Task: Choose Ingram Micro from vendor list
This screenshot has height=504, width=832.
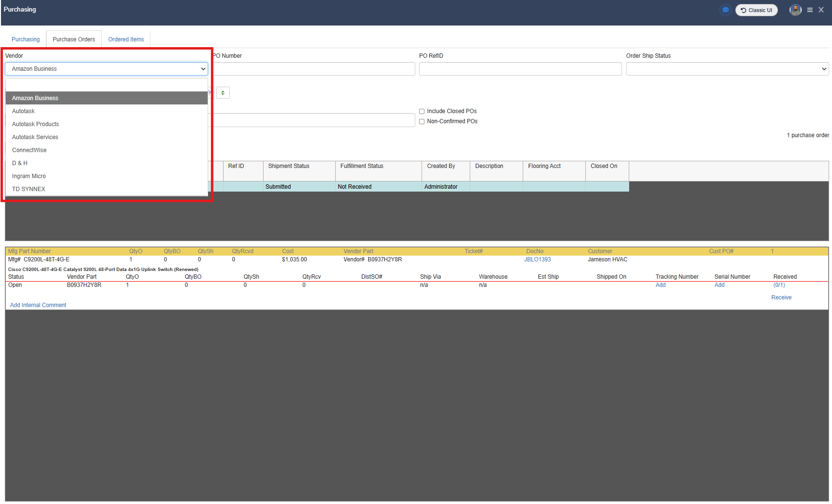Action: tap(29, 176)
